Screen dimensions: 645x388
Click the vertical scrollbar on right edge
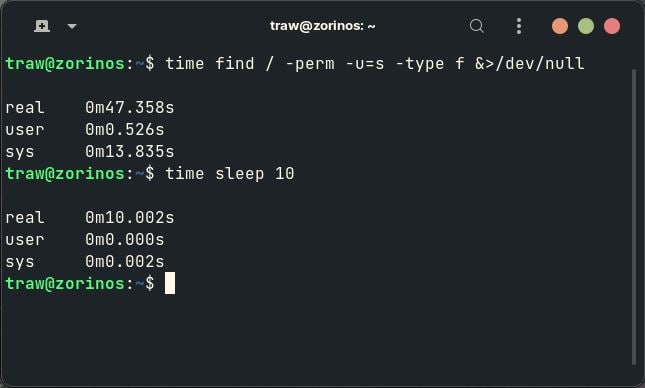[634, 217]
